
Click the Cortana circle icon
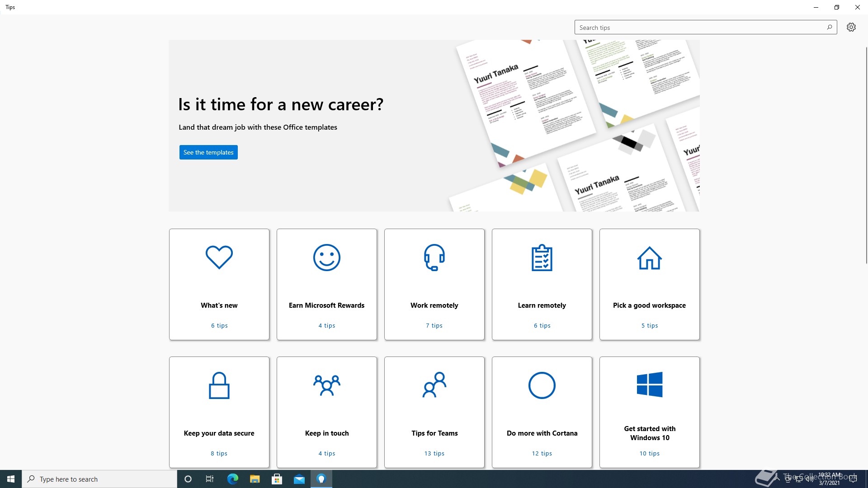pyautogui.click(x=542, y=385)
